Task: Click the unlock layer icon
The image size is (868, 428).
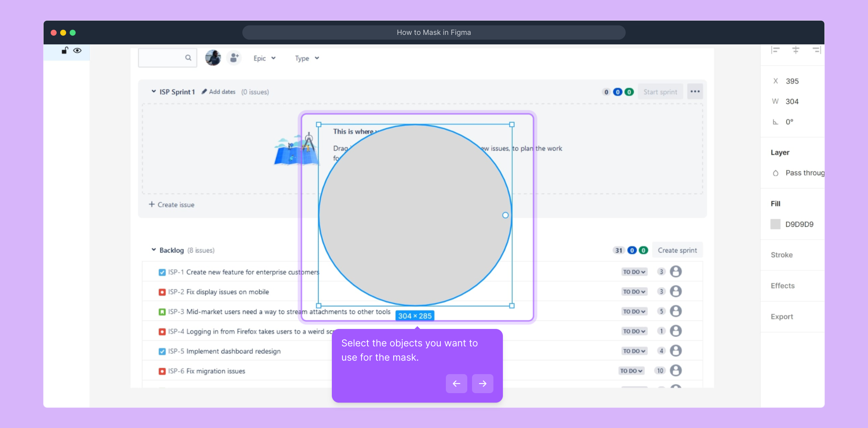Action: pyautogui.click(x=65, y=50)
